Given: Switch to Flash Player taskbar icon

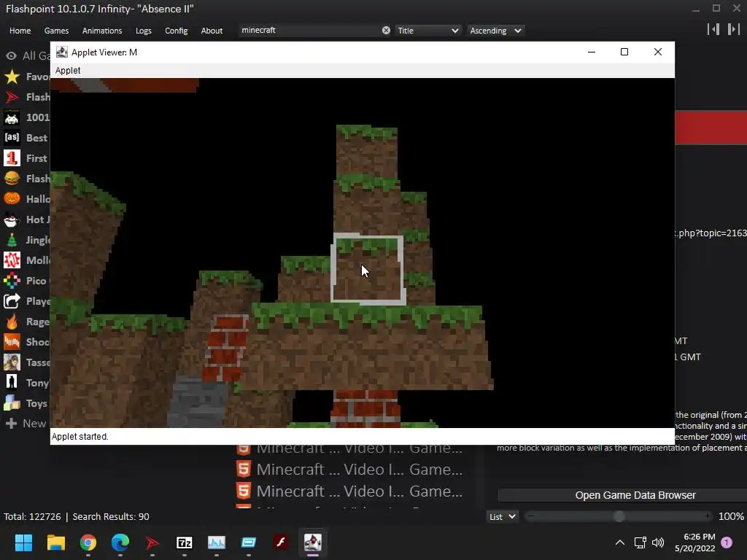Looking at the screenshot, I should point(281,542).
